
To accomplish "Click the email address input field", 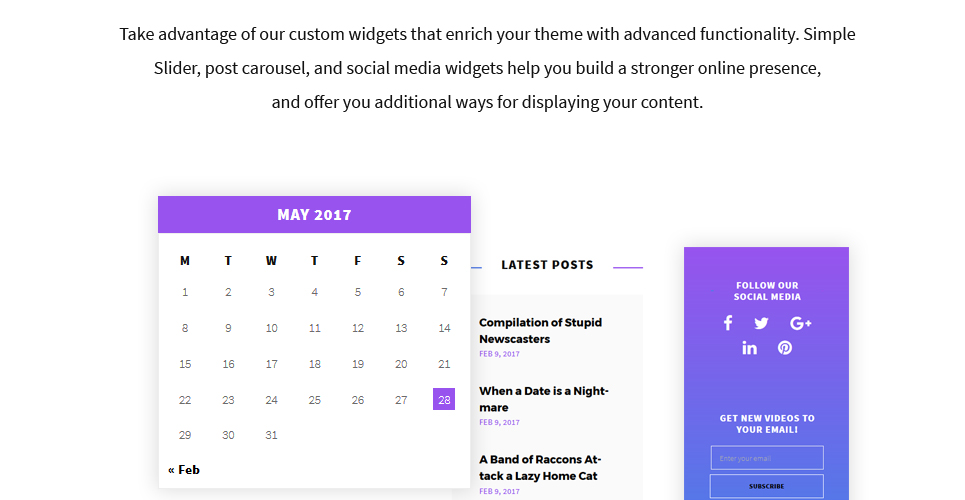I will 767,458.
